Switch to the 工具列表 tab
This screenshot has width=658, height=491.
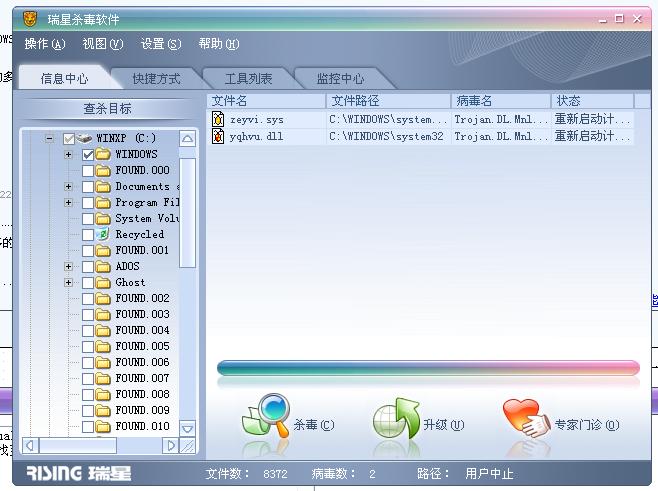click(x=248, y=78)
